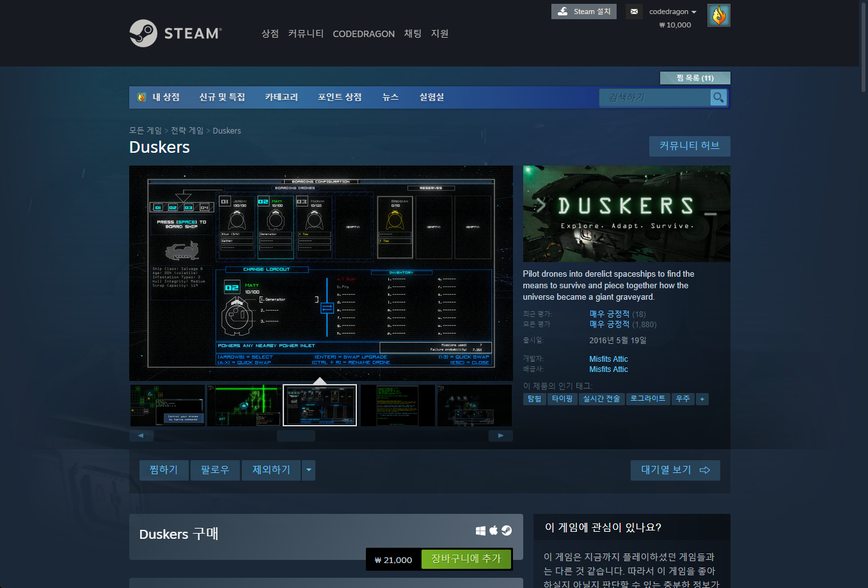Screen dimensions: 868x588
Task: Click the Duskers breadcrumb link
Action: click(226, 130)
